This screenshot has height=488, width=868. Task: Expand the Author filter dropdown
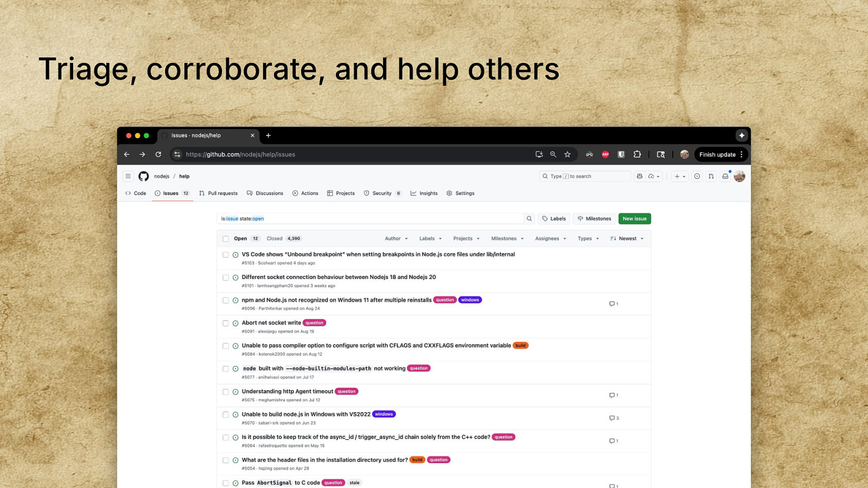(396, 239)
